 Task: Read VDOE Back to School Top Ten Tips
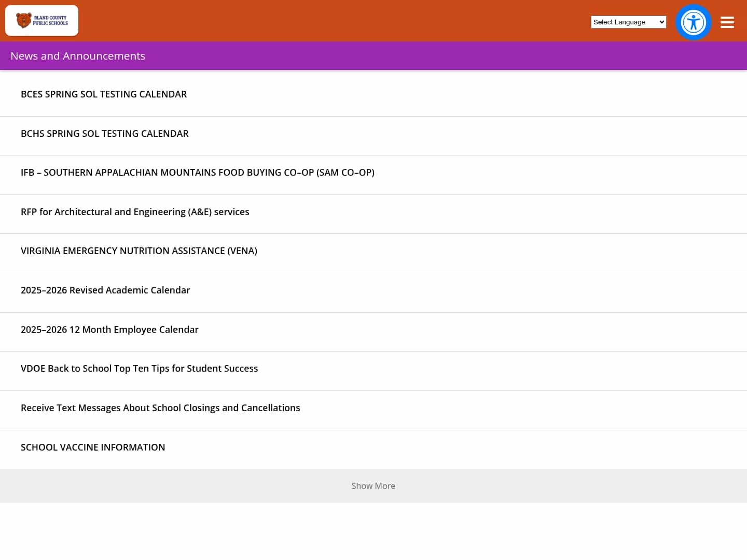(x=139, y=368)
